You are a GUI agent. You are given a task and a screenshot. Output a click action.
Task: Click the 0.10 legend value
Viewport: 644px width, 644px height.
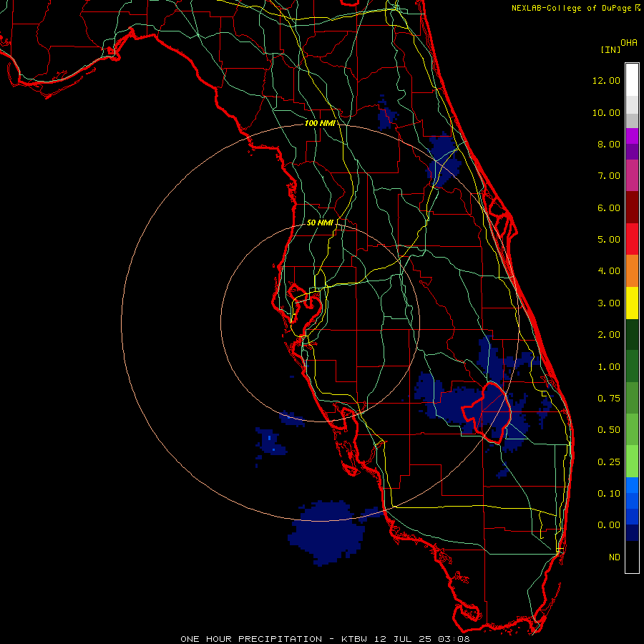609,494
